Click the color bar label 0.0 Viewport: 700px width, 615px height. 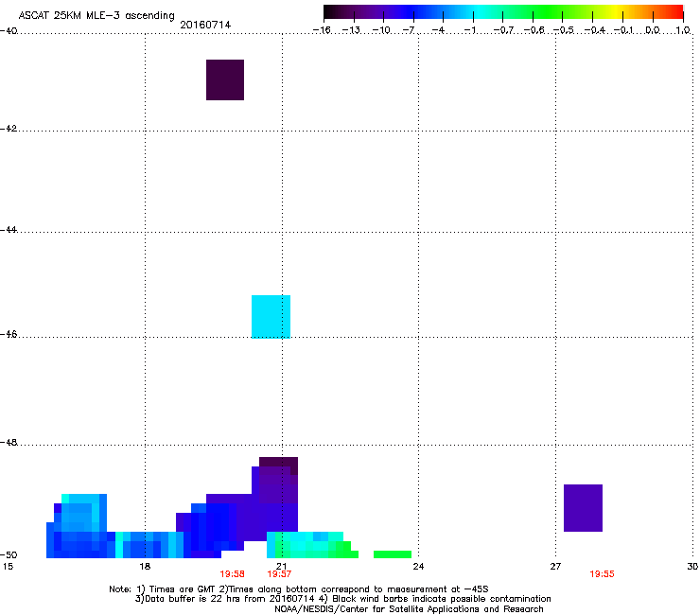(653, 30)
